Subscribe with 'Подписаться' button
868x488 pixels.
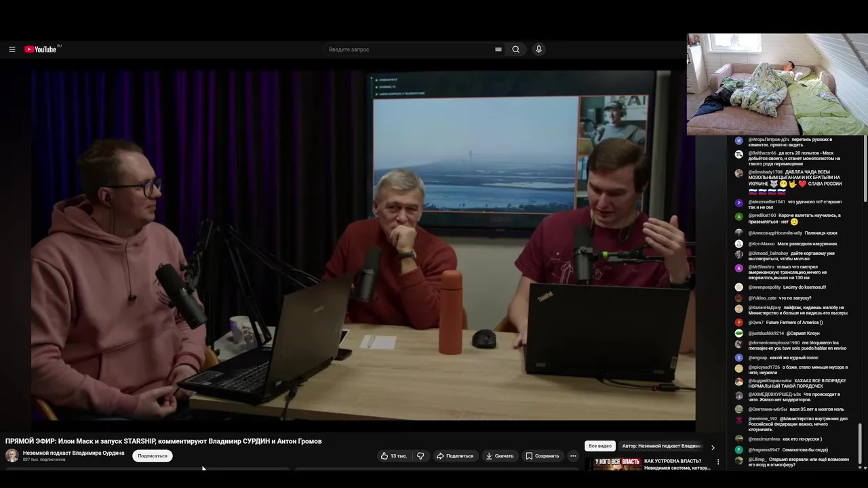[x=153, y=456]
